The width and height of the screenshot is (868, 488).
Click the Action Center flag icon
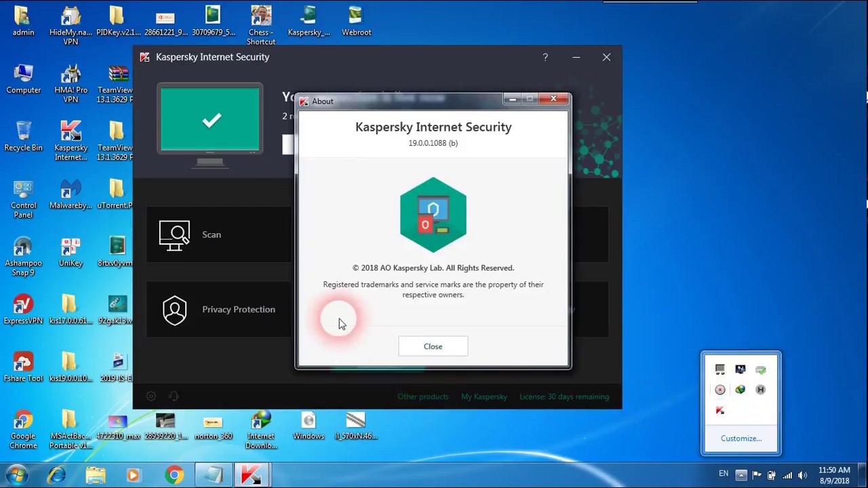(757, 475)
